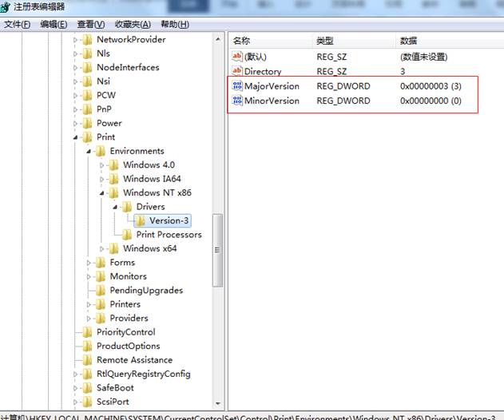This screenshot has height=420, width=504.
Task: Click the SafeBoot folder icon
Action: coord(87,388)
